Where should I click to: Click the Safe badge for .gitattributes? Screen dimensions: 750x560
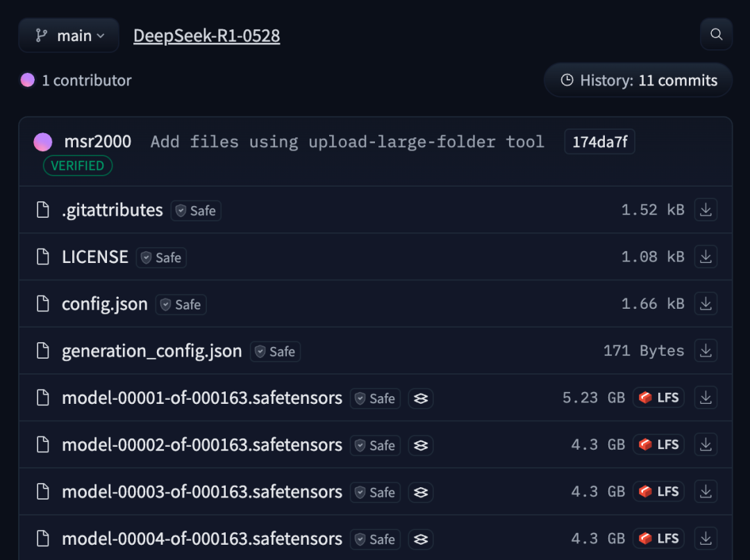(x=196, y=211)
